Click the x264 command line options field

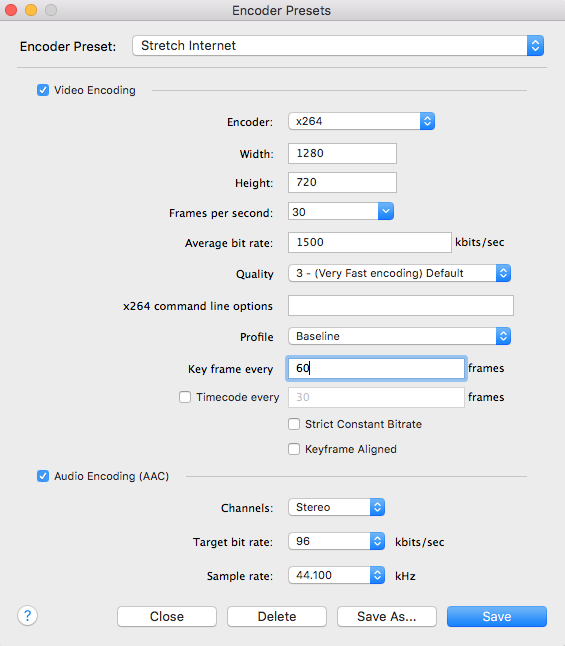(401, 305)
